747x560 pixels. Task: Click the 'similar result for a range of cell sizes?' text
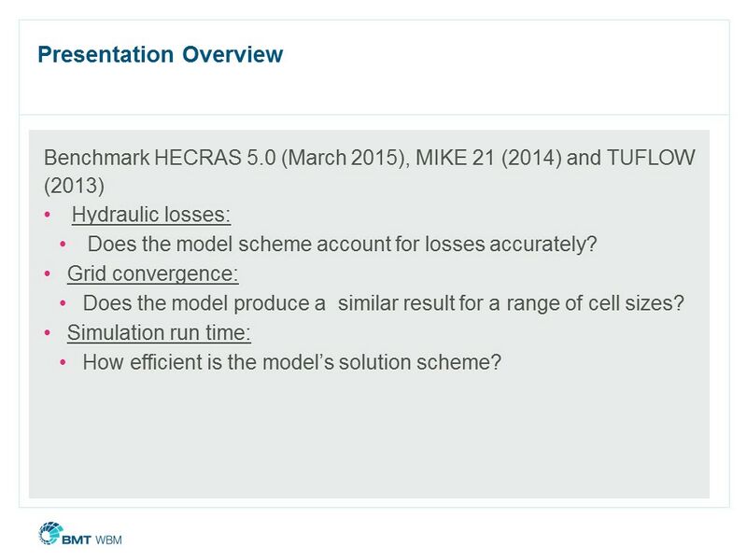tap(511, 303)
